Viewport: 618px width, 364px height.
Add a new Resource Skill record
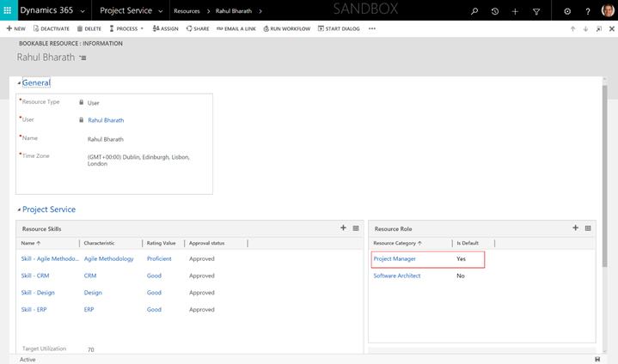coord(343,227)
